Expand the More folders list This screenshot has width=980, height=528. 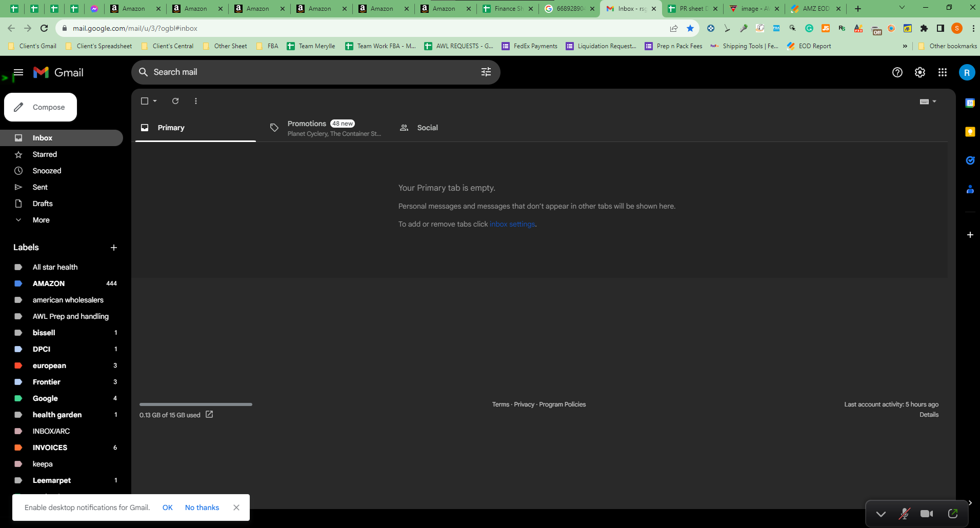click(62, 220)
